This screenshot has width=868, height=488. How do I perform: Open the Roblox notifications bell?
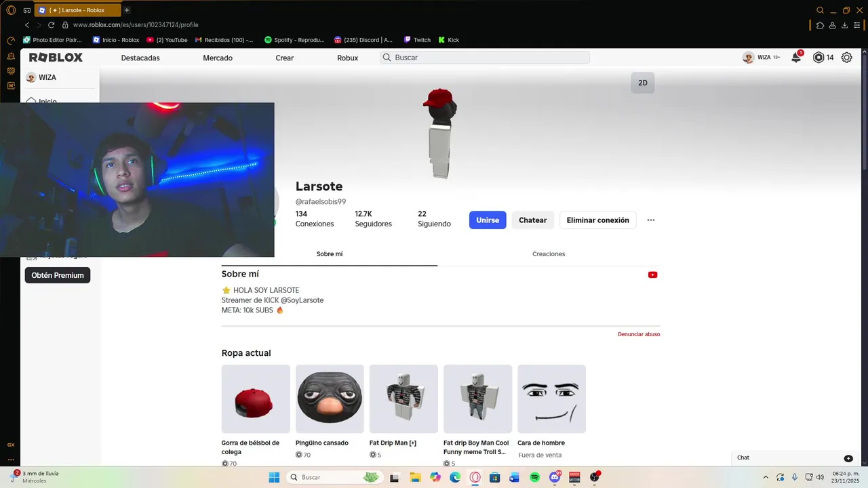(x=796, y=58)
